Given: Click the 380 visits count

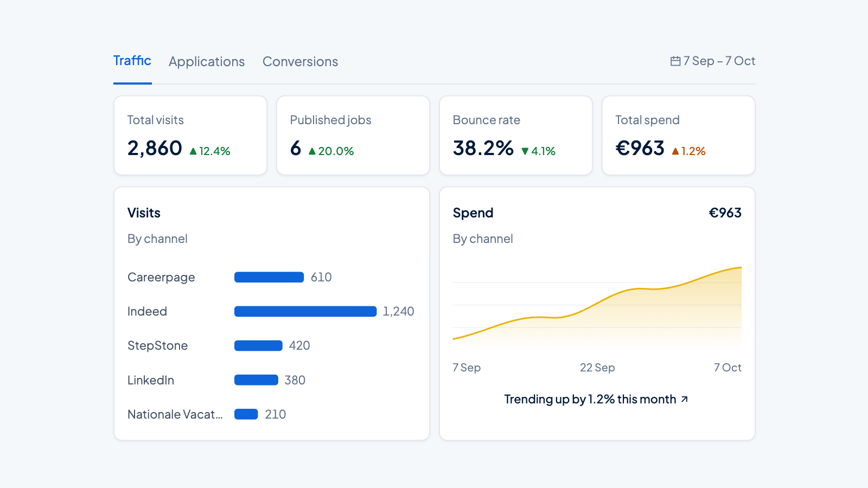Looking at the screenshot, I should [295, 380].
